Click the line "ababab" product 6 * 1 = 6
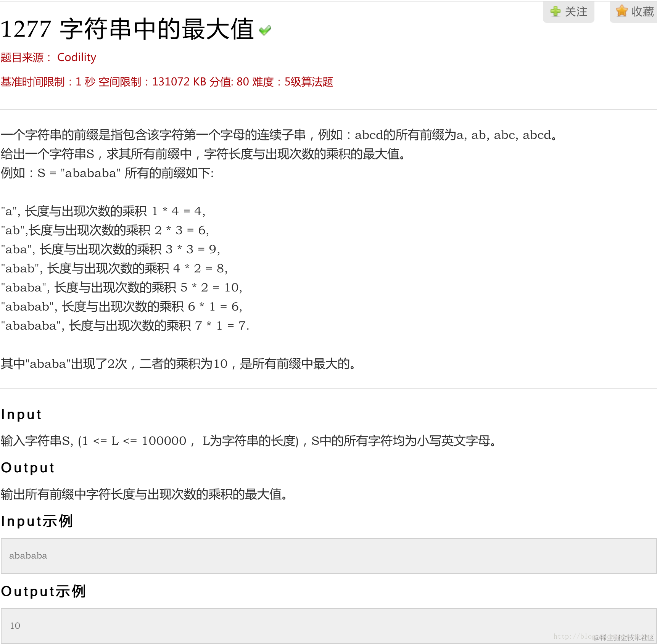 tap(122, 306)
